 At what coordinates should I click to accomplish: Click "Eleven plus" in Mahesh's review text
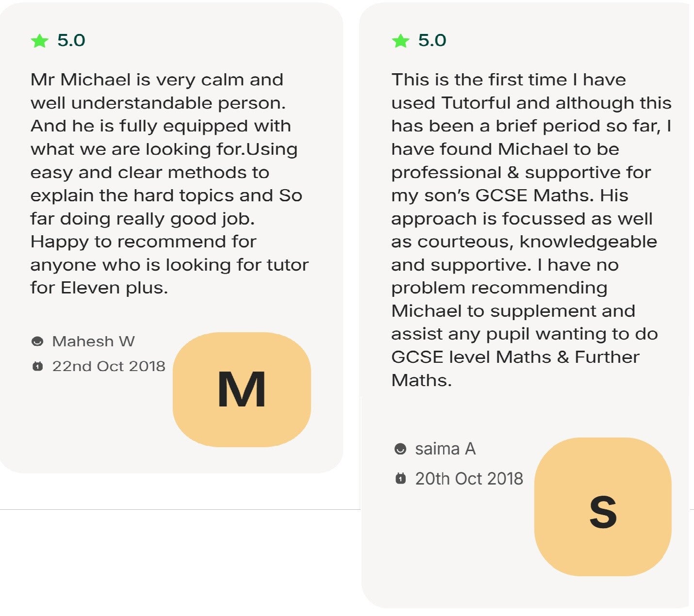coord(114,288)
